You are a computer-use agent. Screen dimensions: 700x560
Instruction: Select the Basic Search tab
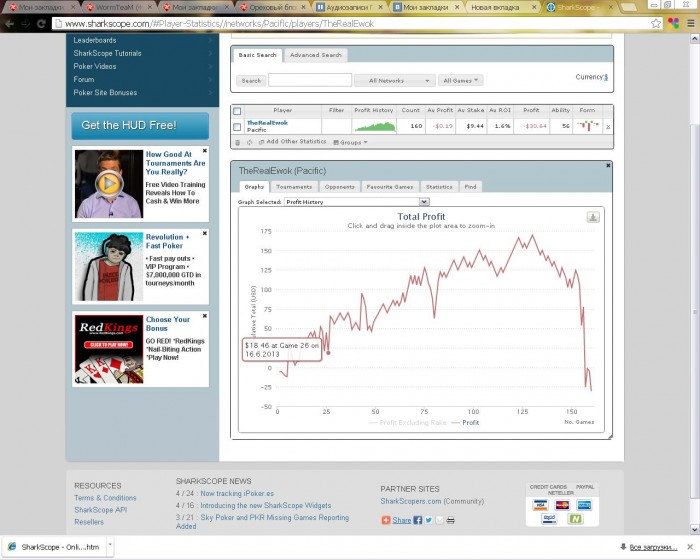click(x=258, y=55)
